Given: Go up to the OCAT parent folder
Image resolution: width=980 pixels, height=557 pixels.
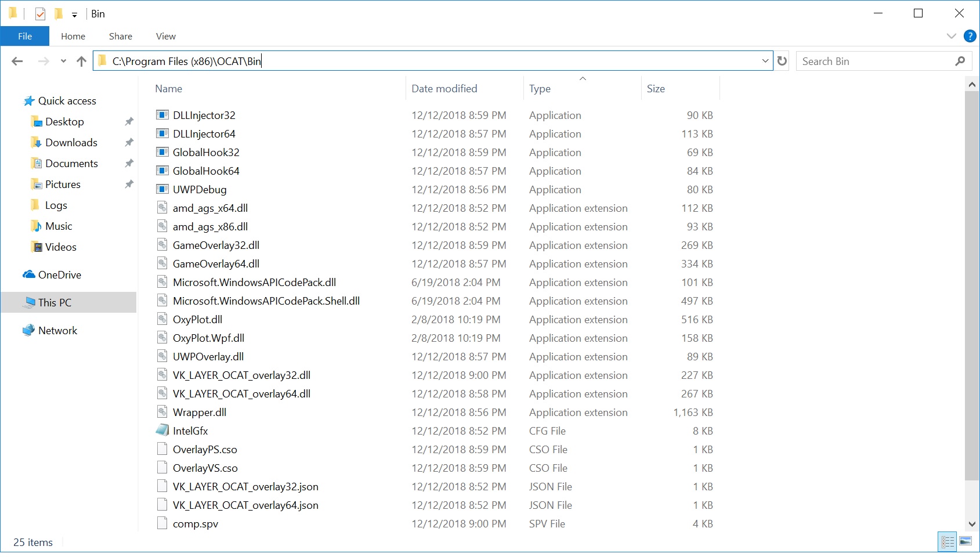Looking at the screenshot, I should click(x=81, y=61).
